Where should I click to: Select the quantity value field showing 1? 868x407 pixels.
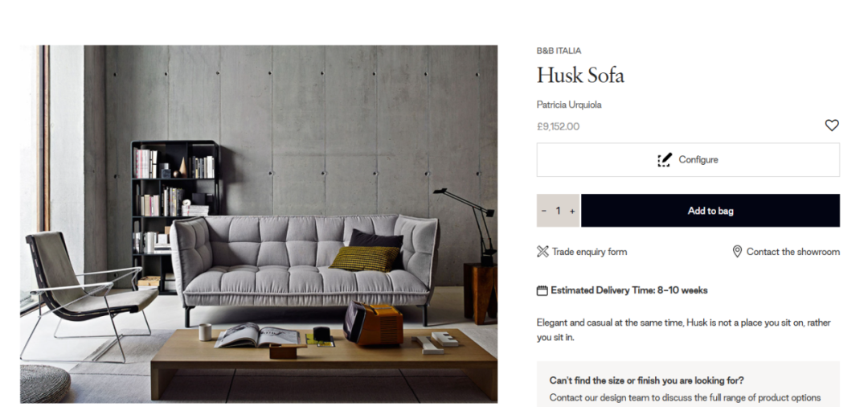[558, 211]
